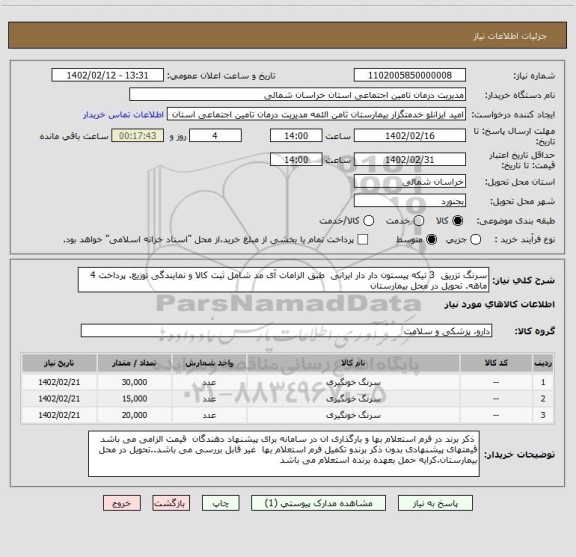Screen dimensions: 576x557
Task: Click سرنگ خونگیری in row 3
Action: click(353, 415)
